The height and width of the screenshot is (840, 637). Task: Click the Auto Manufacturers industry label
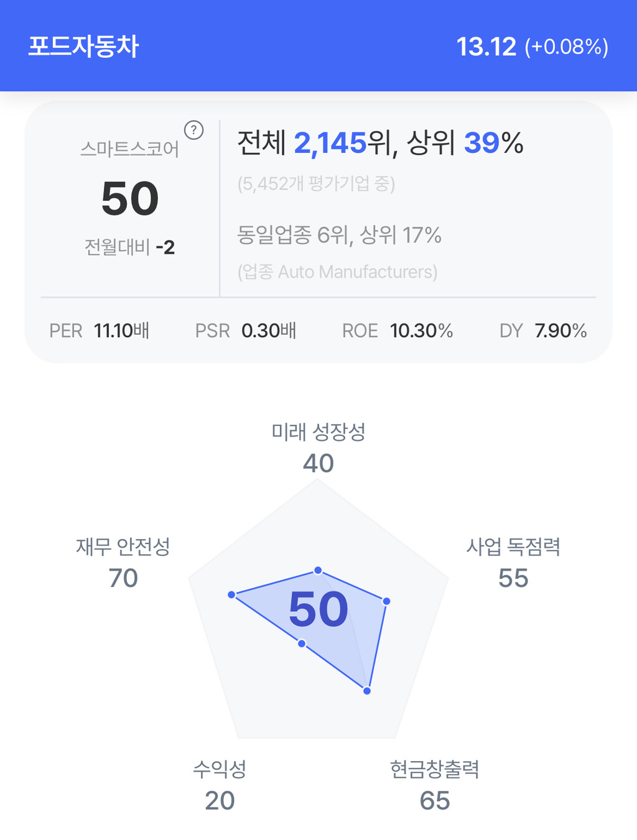(337, 272)
